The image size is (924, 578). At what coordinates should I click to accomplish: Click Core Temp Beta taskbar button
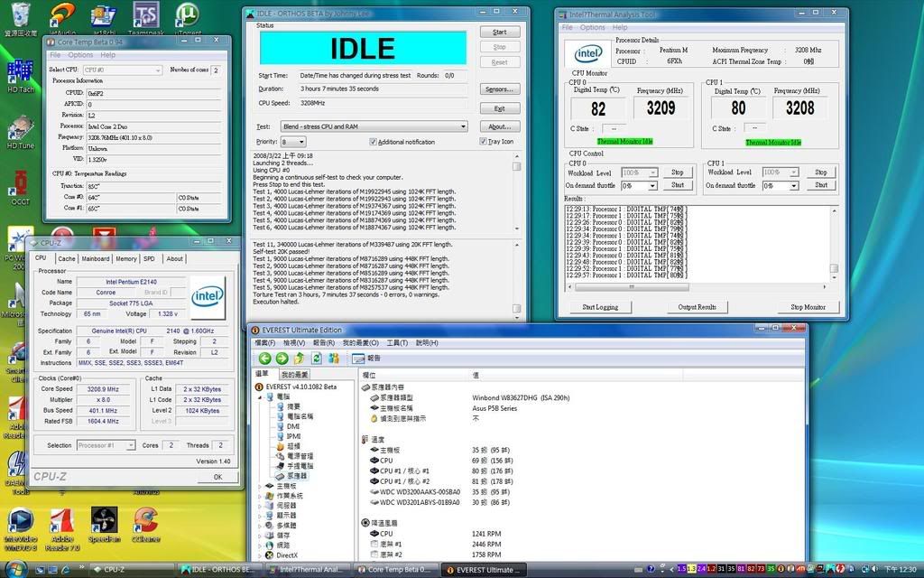[x=395, y=570]
